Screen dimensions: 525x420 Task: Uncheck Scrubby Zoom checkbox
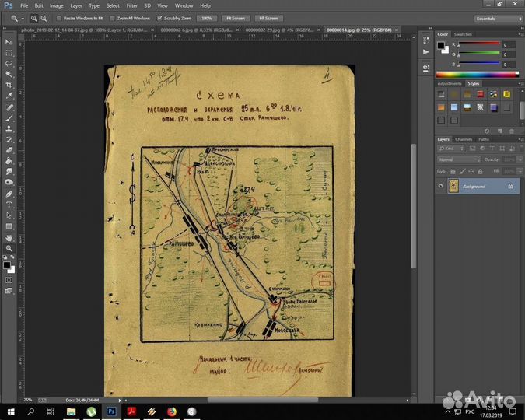click(x=160, y=18)
